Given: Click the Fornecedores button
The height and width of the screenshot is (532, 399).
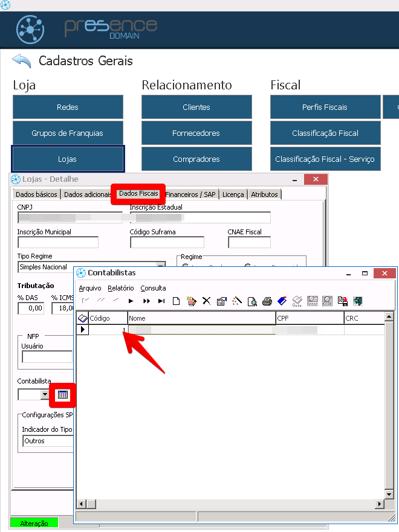Looking at the screenshot, I should coord(196,133).
